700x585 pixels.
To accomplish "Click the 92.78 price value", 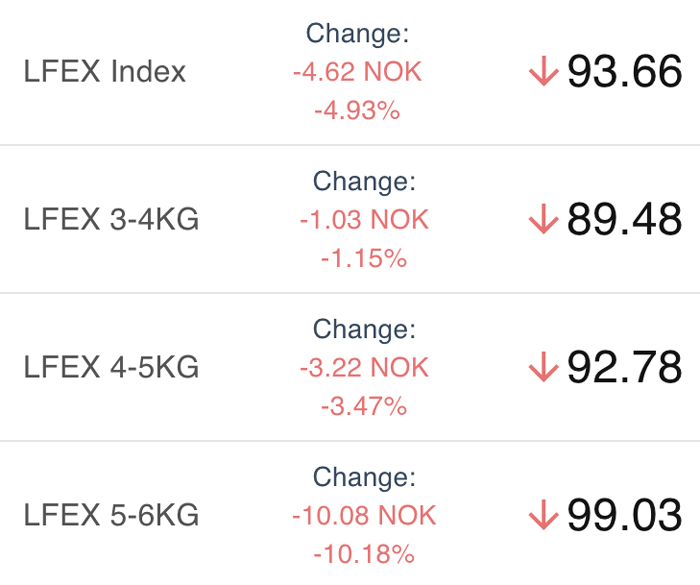I will tap(625, 367).
